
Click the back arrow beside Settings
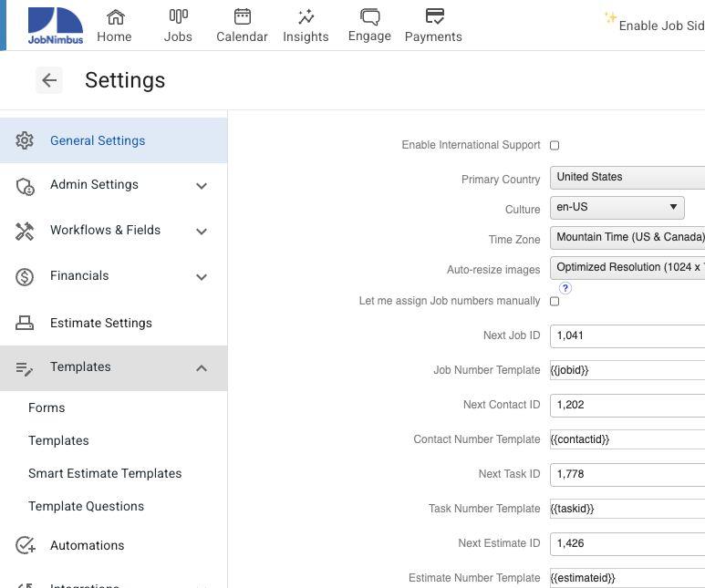(49, 80)
